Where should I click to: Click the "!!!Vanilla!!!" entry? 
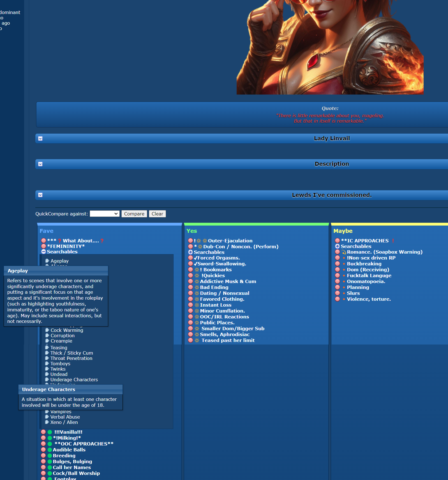tap(68, 432)
